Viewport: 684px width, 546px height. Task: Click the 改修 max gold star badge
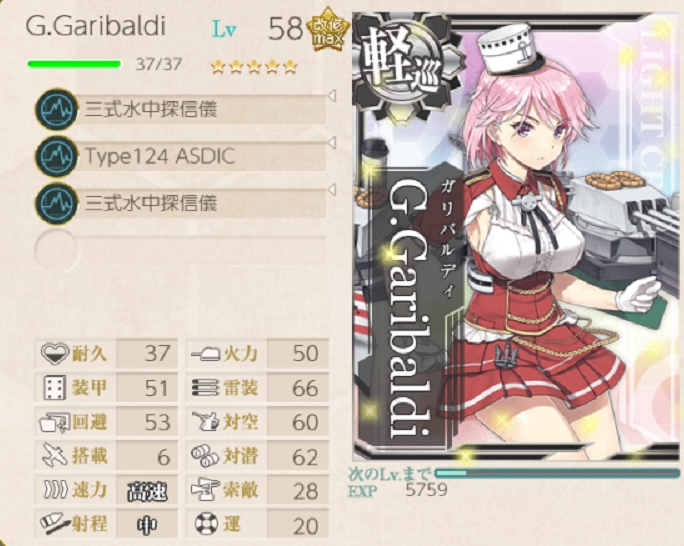click(x=328, y=31)
